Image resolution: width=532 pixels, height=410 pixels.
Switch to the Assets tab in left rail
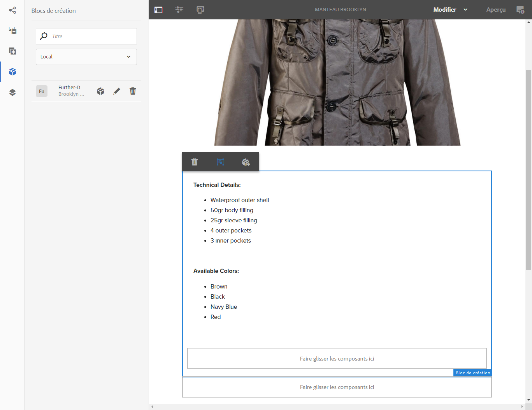12,30
